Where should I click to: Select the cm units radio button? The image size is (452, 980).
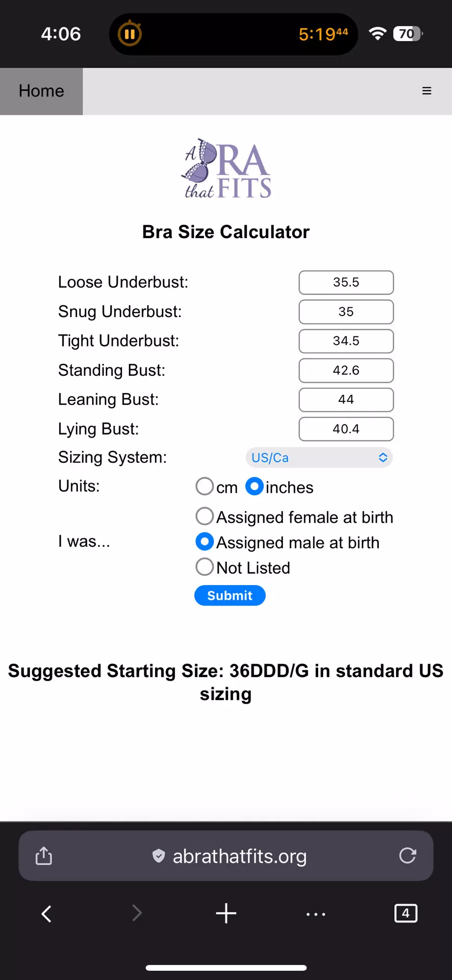pyautogui.click(x=204, y=487)
